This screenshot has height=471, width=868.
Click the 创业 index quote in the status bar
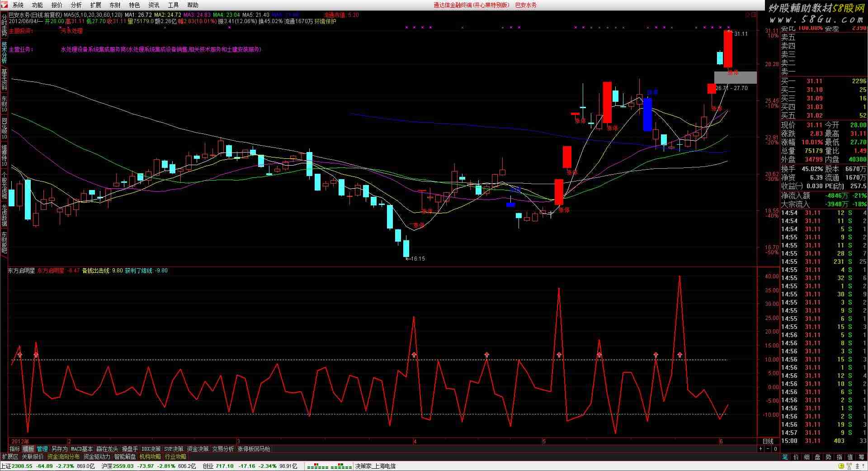[250, 466]
